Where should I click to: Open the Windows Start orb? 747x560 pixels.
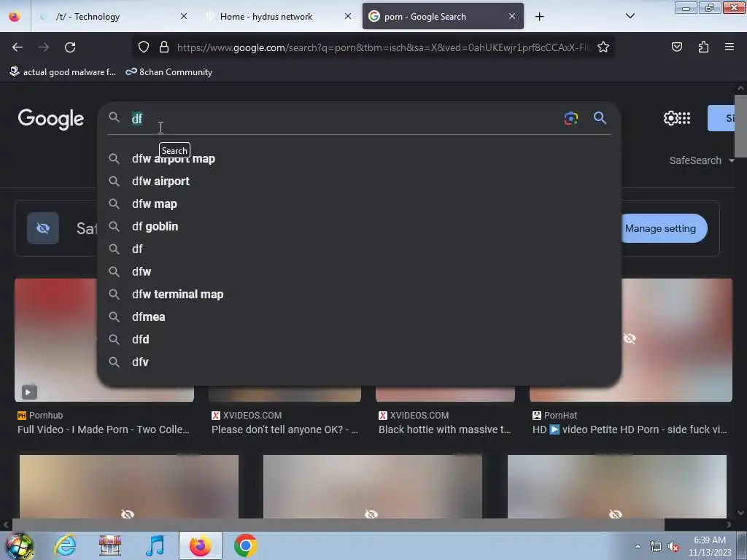[19, 545]
